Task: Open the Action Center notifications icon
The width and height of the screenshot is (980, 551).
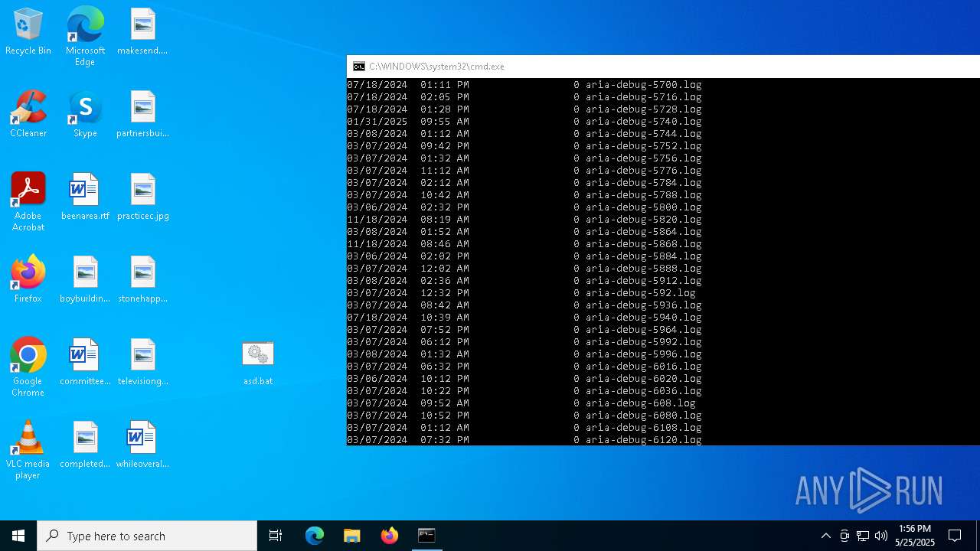Action: [x=955, y=536]
